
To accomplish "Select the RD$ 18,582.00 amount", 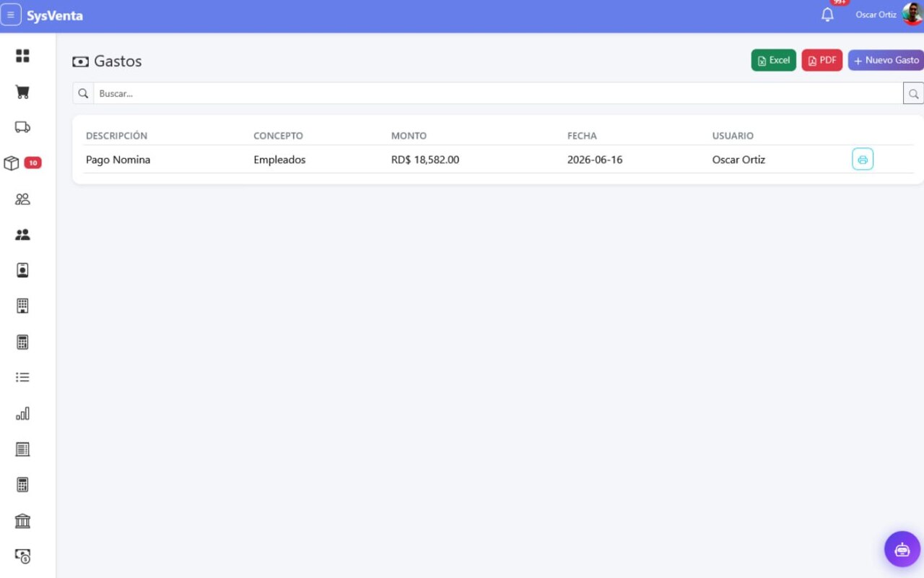I will pyautogui.click(x=425, y=160).
